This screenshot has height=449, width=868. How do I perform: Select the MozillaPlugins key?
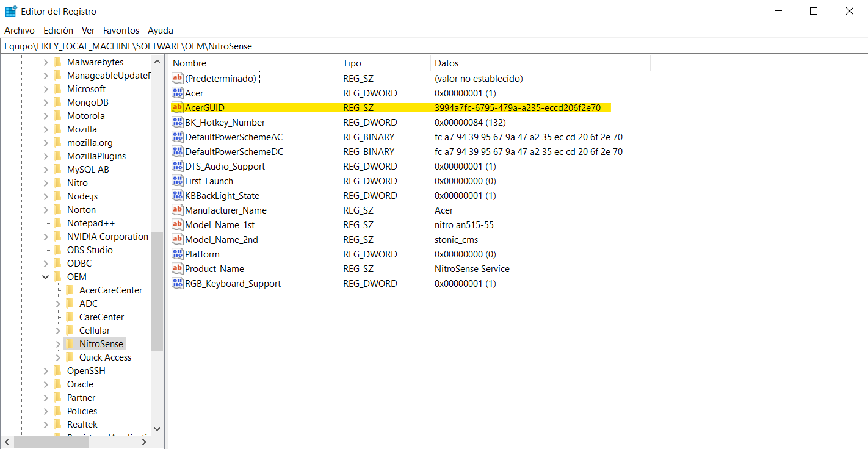click(x=96, y=156)
